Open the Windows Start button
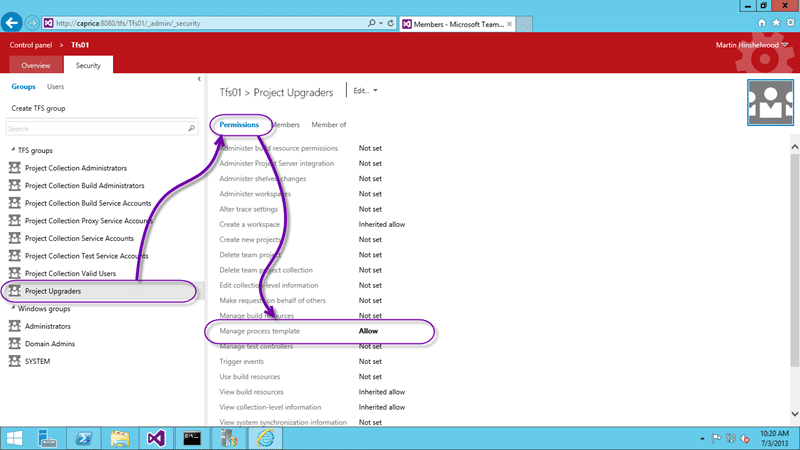This screenshot has height=450, width=800. tap(15, 438)
